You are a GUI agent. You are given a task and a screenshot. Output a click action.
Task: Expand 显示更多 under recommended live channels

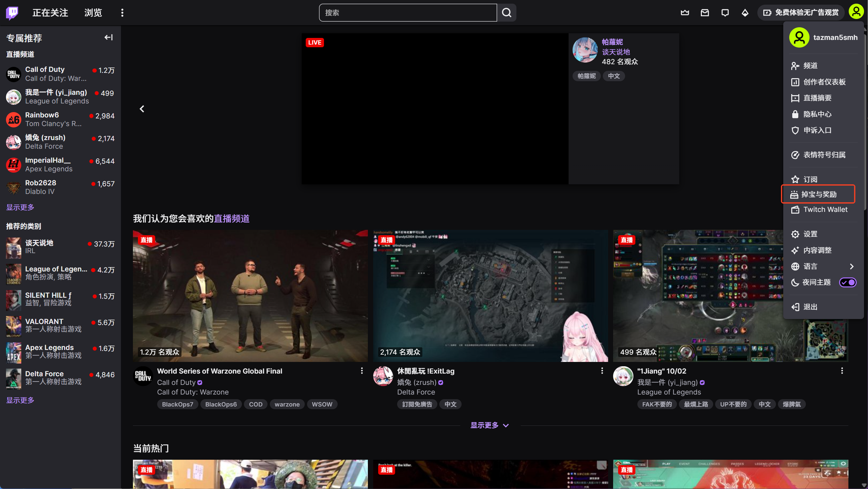pos(489,425)
